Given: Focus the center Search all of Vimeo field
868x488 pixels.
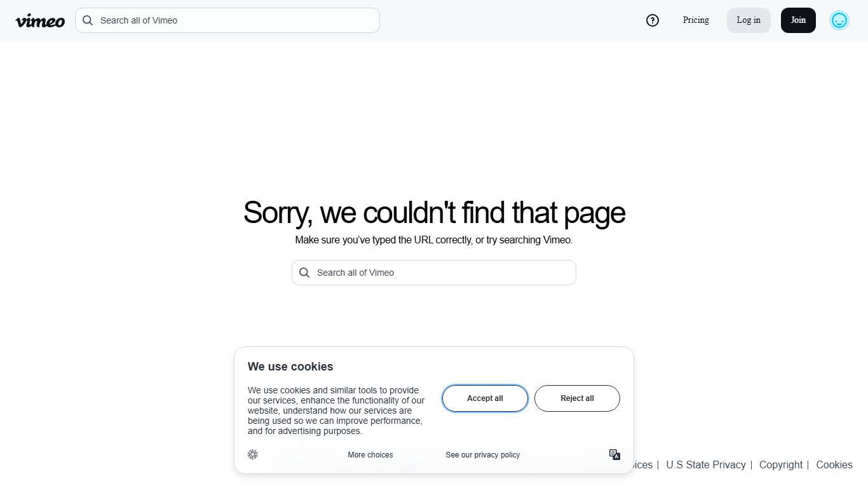Looking at the screenshot, I should 442,273.
